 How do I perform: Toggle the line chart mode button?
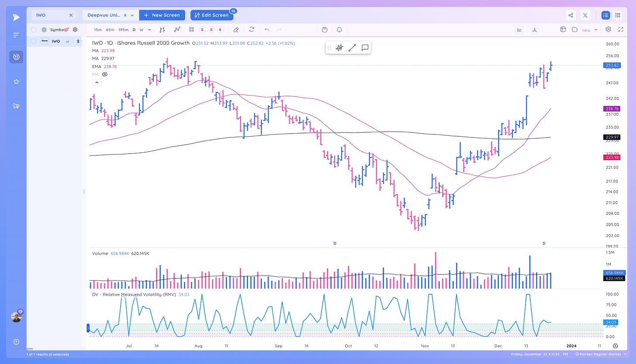519,30
